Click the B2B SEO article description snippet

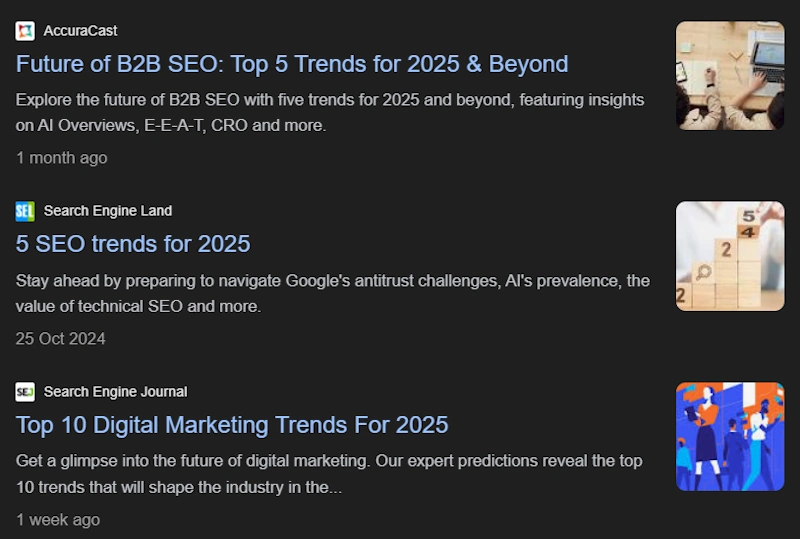[x=330, y=112]
